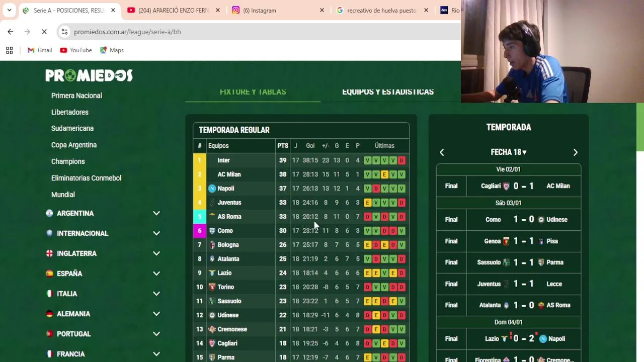
Task: Open the tab search dropdown arrow
Action: (x=9, y=10)
